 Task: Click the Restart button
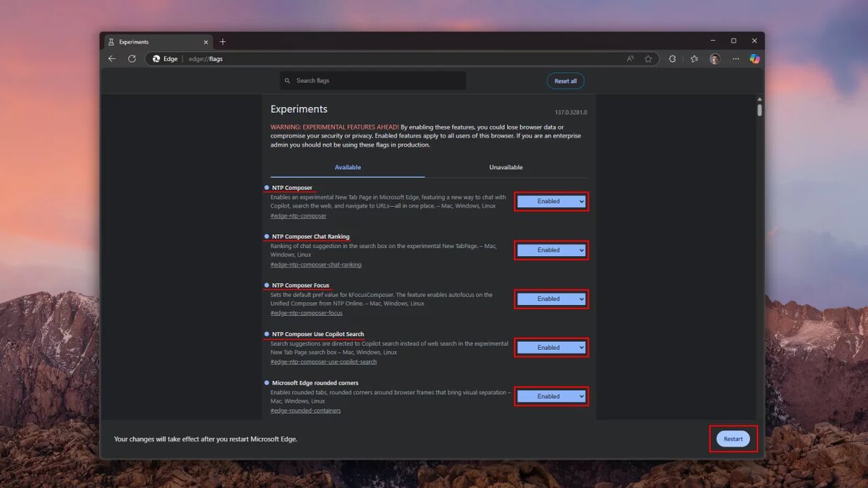pos(733,439)
